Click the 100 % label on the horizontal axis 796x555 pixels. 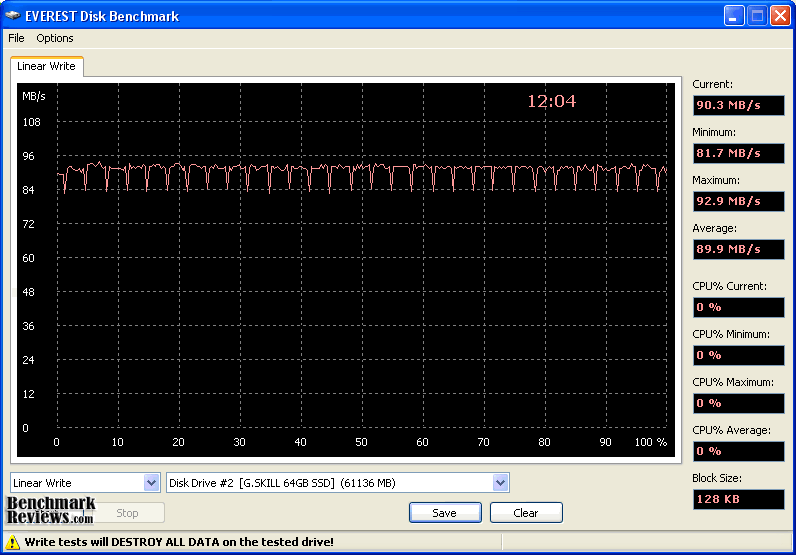coord(651,442)
